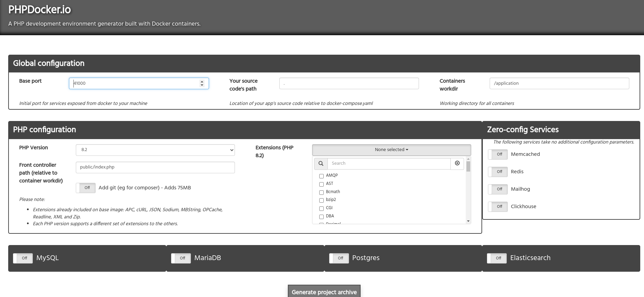Tick the bzip2 extension

[321, 200]
